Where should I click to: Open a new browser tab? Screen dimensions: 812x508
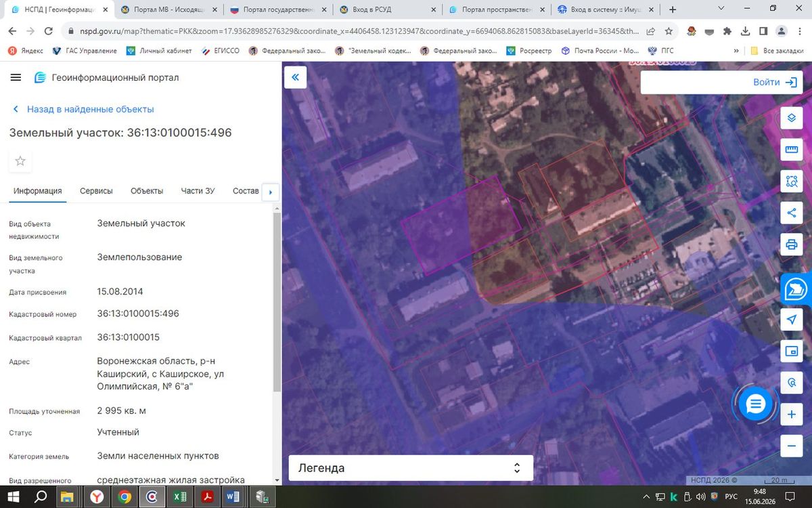[x=673, y=9]
